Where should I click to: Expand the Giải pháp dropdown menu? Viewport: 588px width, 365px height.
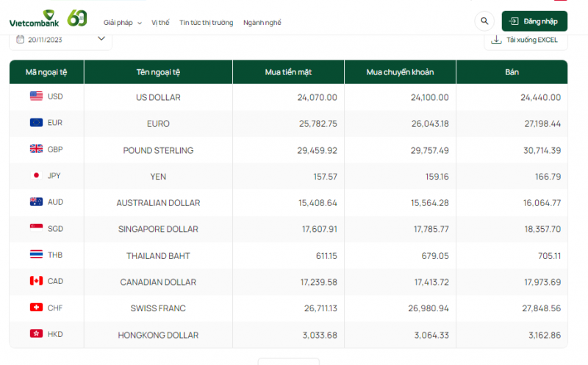coord(122,23)
